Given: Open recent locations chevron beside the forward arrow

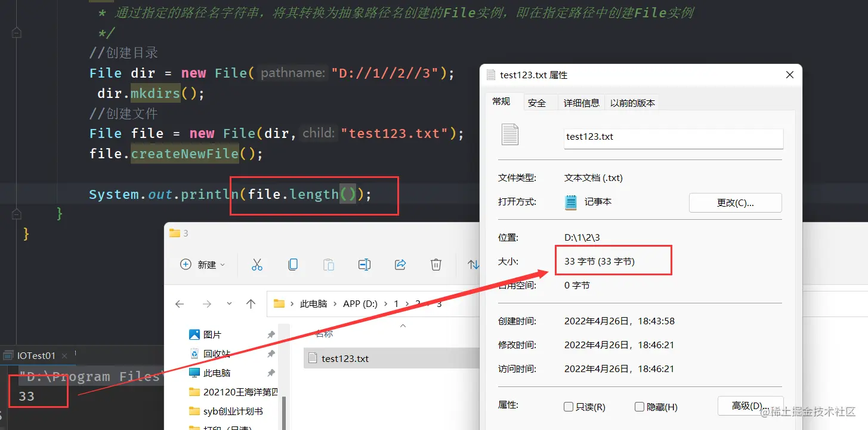Looking at the screenshot, I should click(229, 304).
